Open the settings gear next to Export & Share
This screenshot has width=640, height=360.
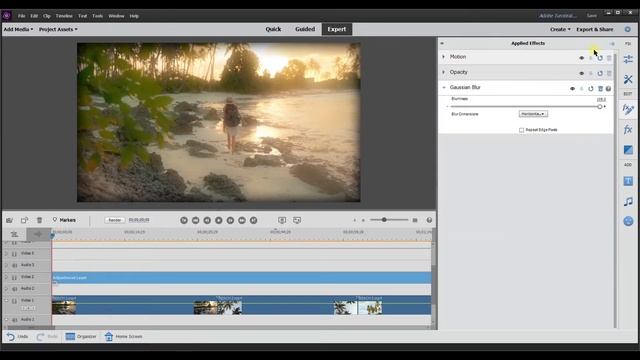coord(628,29)
